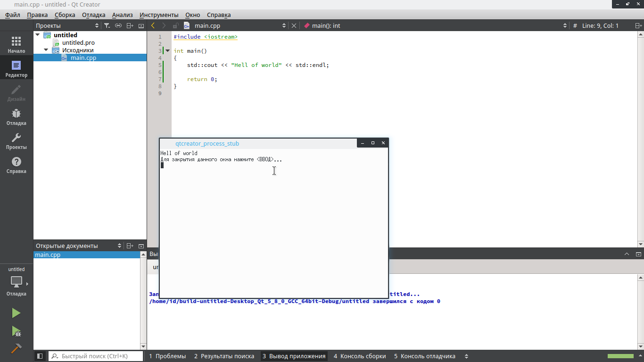The width and height of the screenshot is (644, 362).
Task: Collapse the untitled project tree node
Action: 38,35
